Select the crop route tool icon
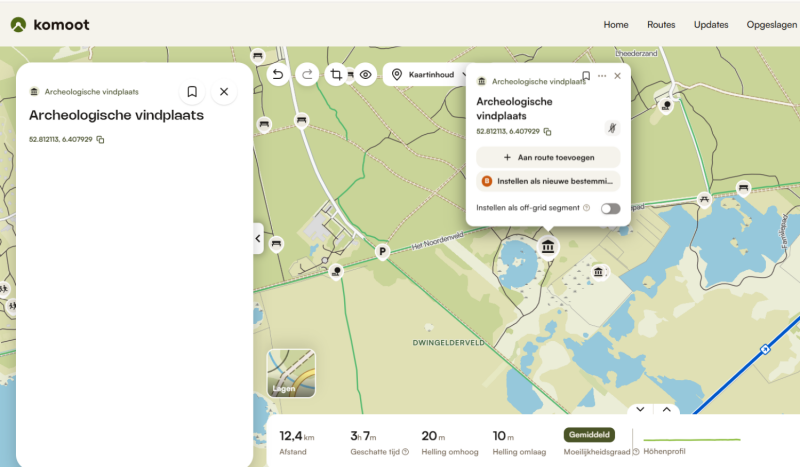This screenshot has height=467, width=800. click(x=336, y=75)
